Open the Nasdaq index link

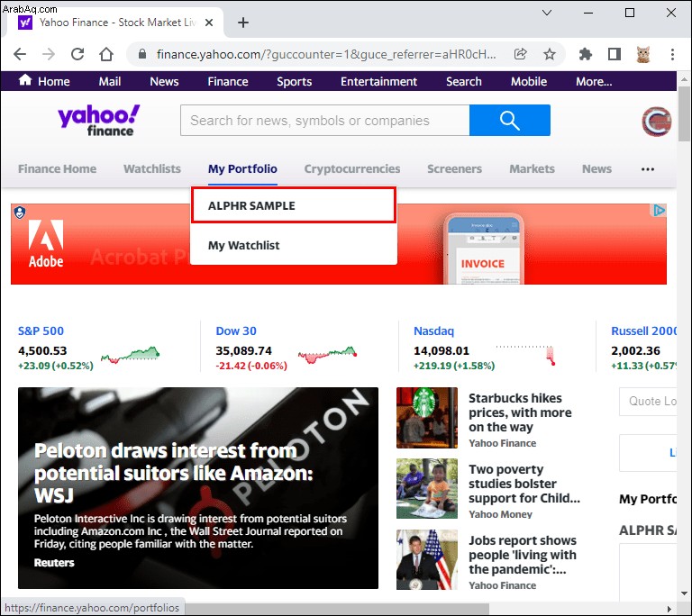[x=433, y=331]
